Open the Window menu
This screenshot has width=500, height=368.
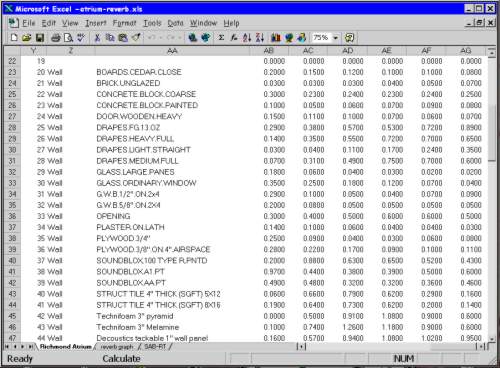pyautogui.click(x=203, y=23)
